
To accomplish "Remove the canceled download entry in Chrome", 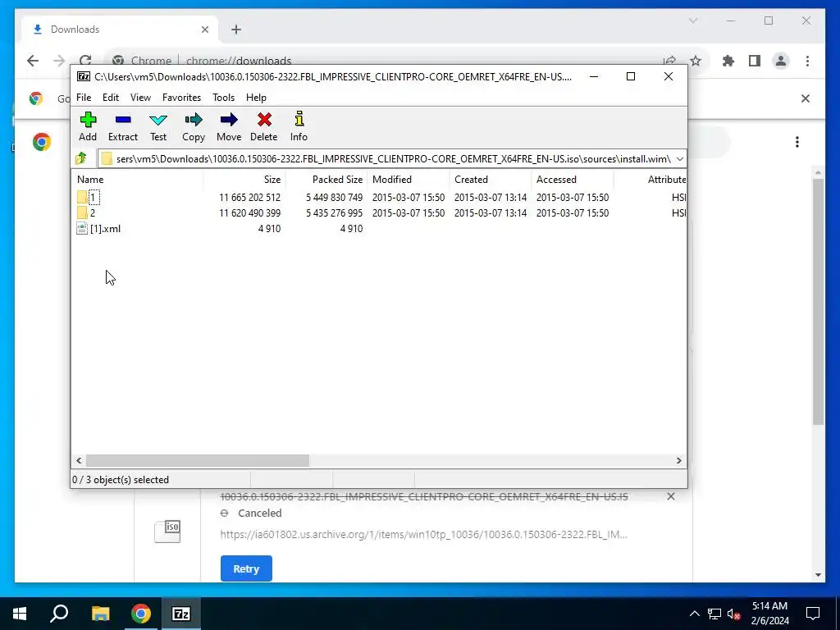I will tap(671, 496).
